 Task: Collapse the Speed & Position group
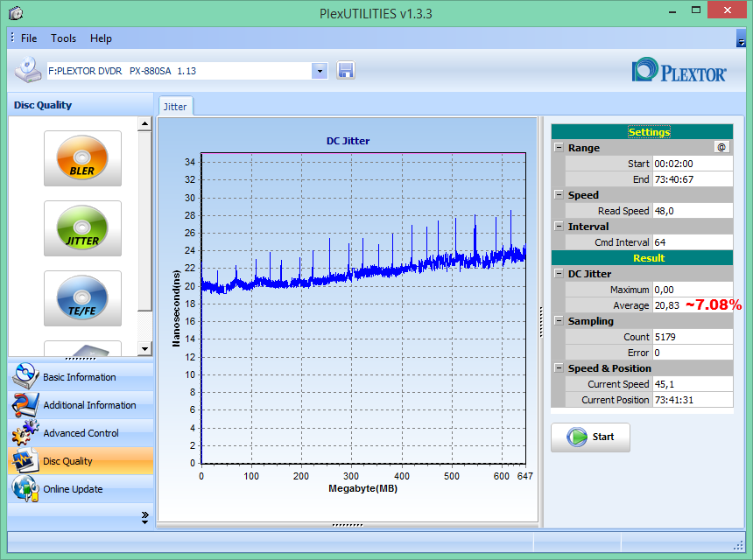(559, 368)
